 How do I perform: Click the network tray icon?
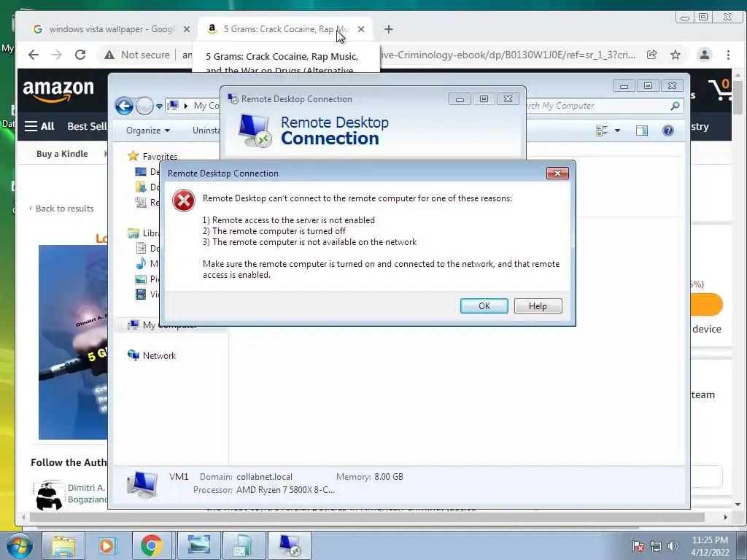(x=656, y=546)
